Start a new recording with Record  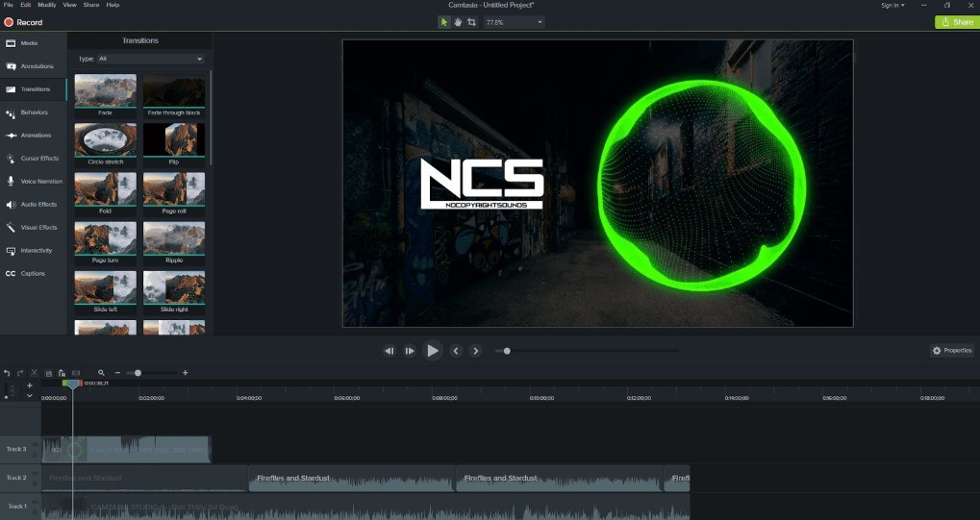(x=23, y=22)
